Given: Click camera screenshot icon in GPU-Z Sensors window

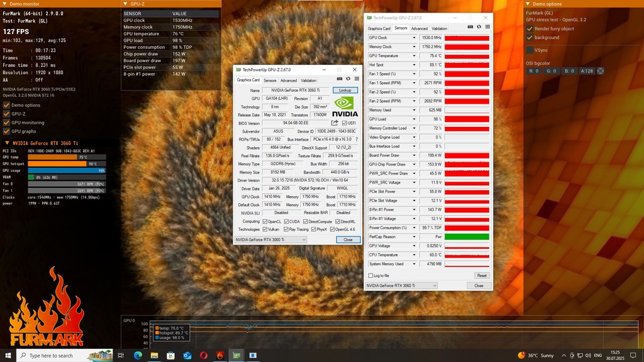Looking at the screenshot, I should (x=470, y=26).
